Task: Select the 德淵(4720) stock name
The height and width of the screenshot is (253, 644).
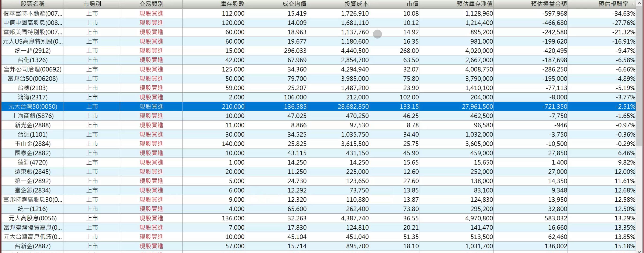Action: click(33, 162)
